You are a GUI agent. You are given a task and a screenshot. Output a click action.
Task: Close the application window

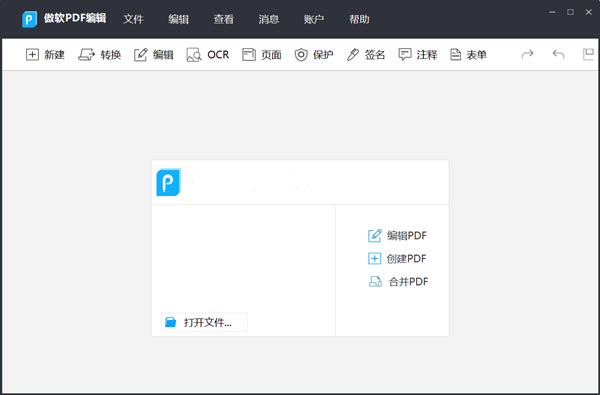589,12
